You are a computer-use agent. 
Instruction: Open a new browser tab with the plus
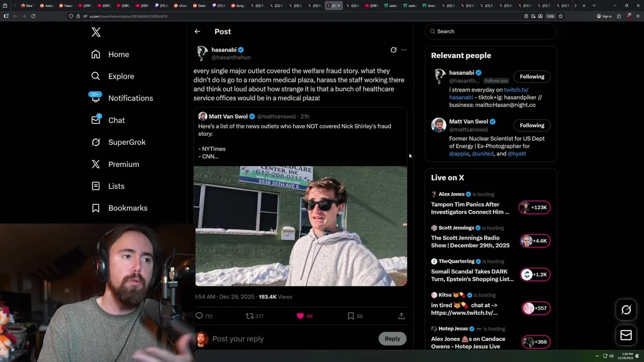pos(584,6)
